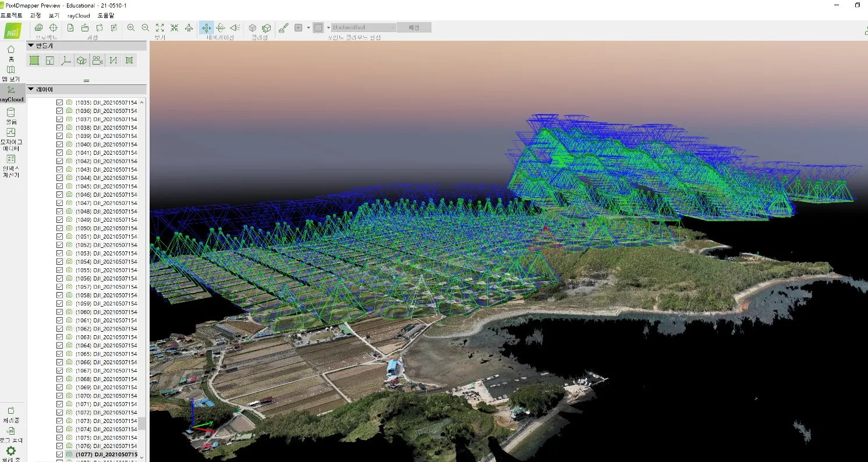The width and height of the screenshot is (868, 462).
Task: Open the processing options gear icon
Action: click(x=11, y=451)
